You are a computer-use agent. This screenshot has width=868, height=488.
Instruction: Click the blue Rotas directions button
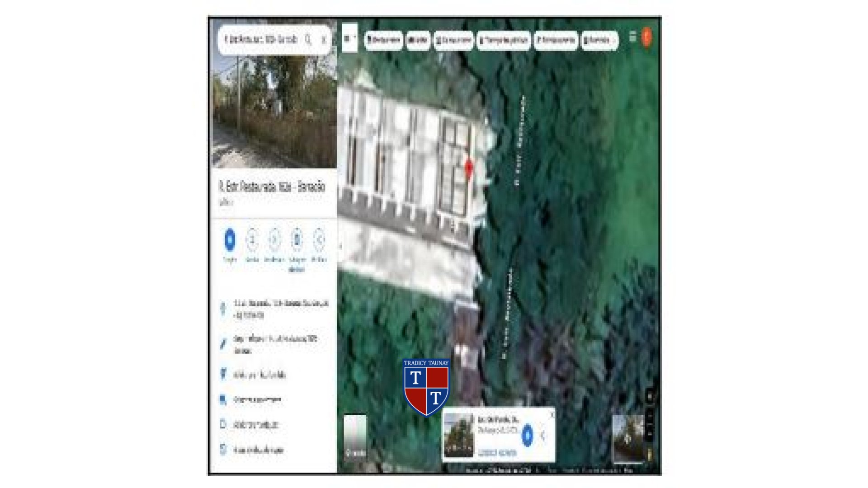(x=230, y=239)
